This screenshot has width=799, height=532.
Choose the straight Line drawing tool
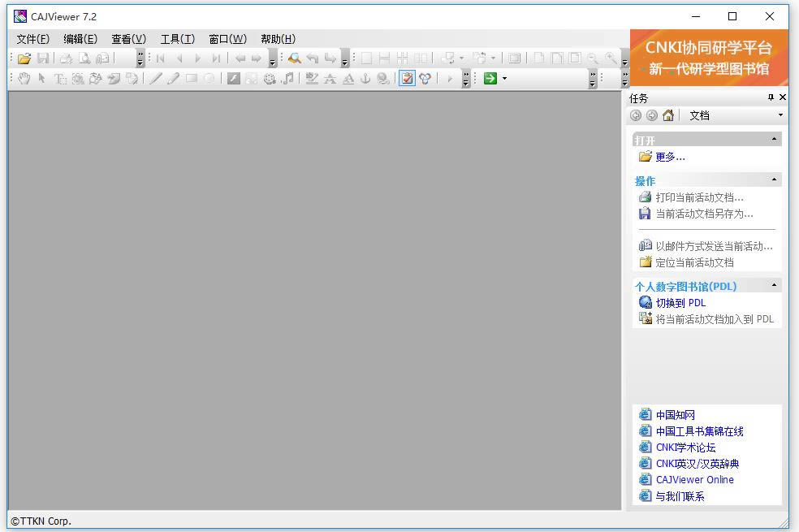[156, 79]
